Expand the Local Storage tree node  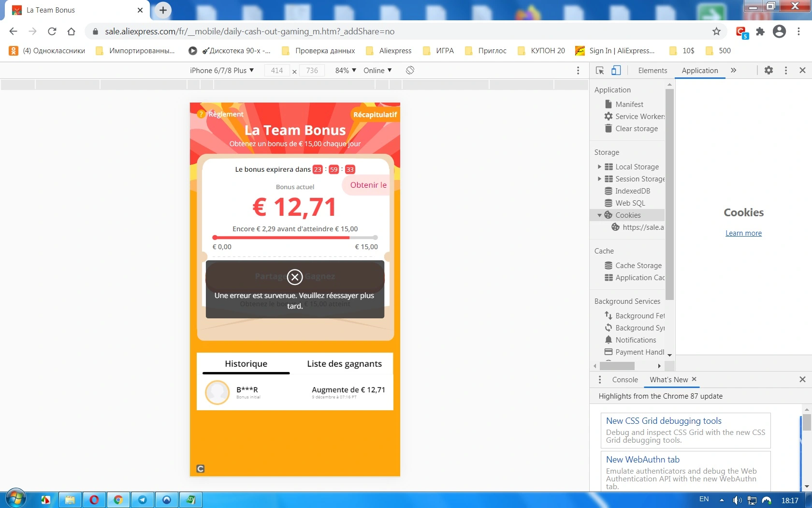click(599, 167)
